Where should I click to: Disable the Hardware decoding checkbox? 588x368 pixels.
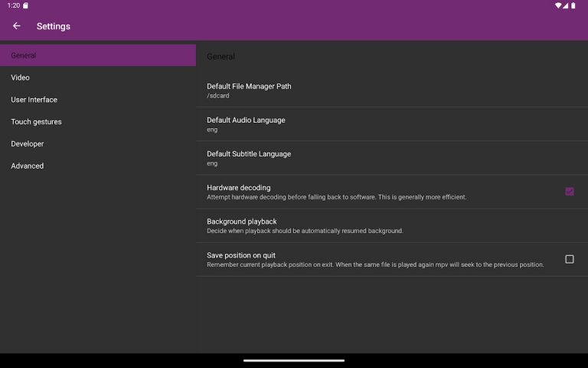point(570,192)
